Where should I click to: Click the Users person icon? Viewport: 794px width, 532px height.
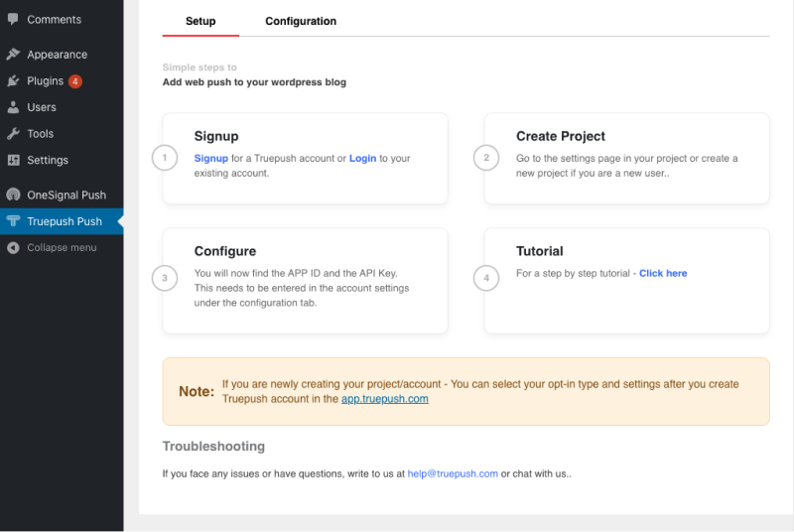[13, 107]
